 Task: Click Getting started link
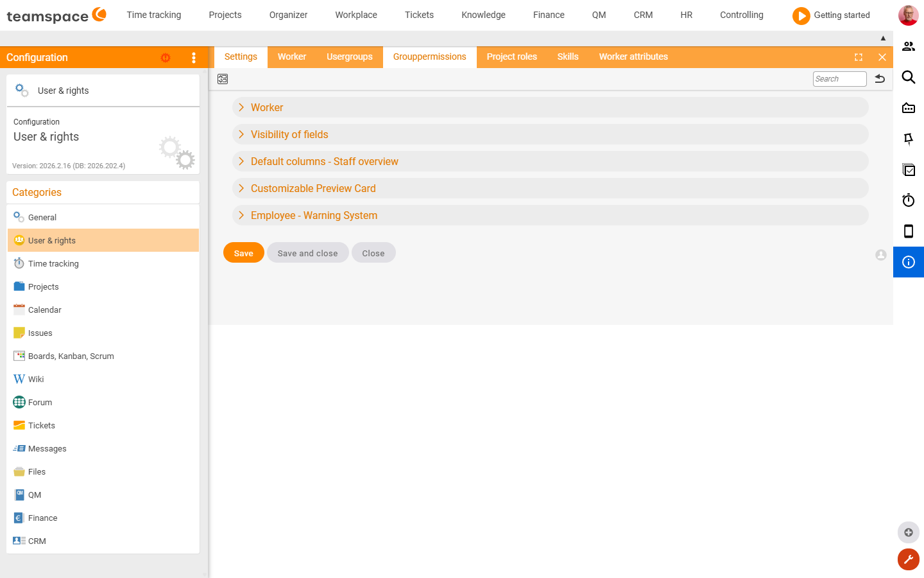tap(842, 15)
